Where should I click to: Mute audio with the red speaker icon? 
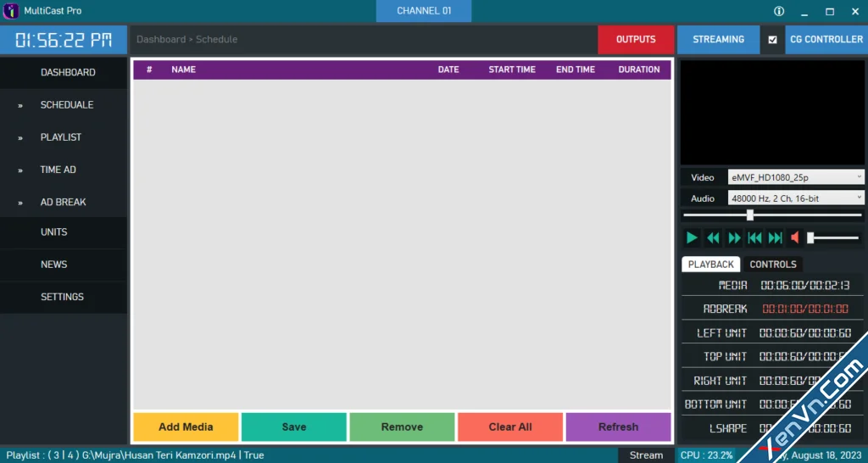[x=795, y=238]
